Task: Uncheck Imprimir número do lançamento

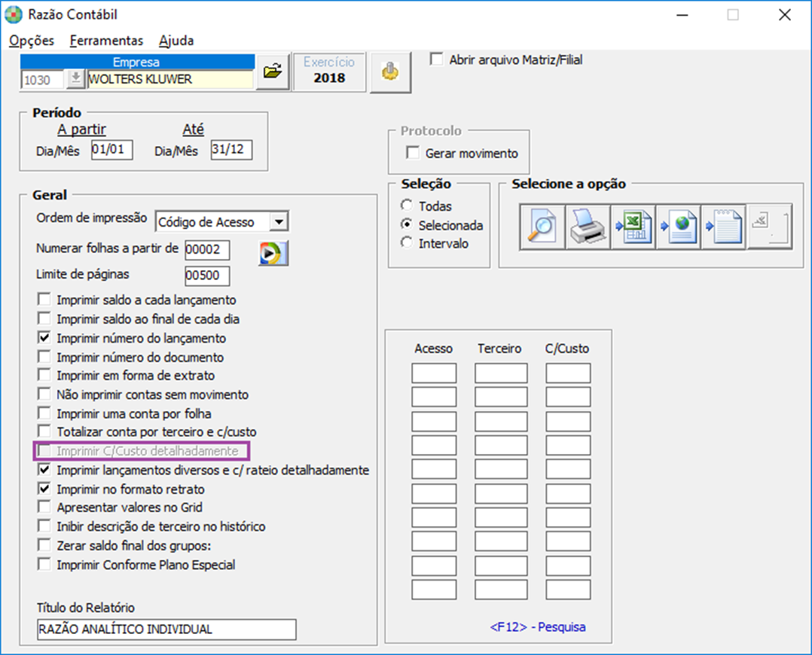Action: pos(44,337)
